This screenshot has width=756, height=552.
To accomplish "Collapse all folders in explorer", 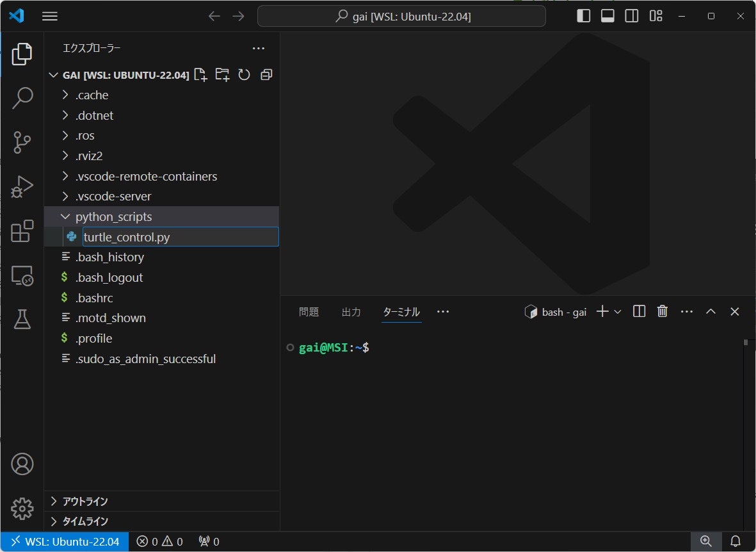I will point(266,75).
